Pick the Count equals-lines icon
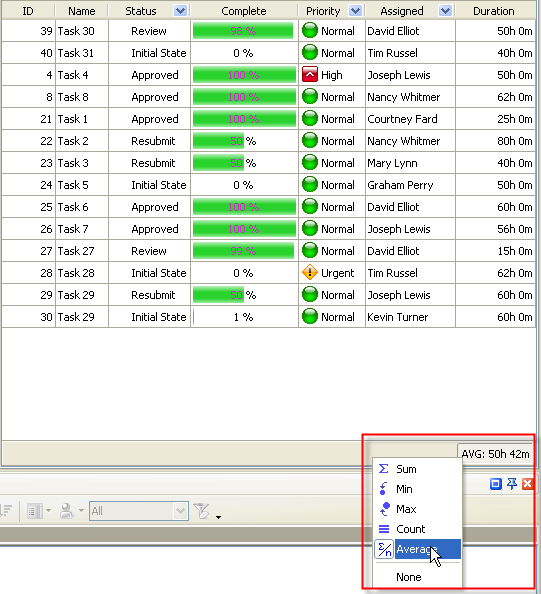 pos(384,529)
